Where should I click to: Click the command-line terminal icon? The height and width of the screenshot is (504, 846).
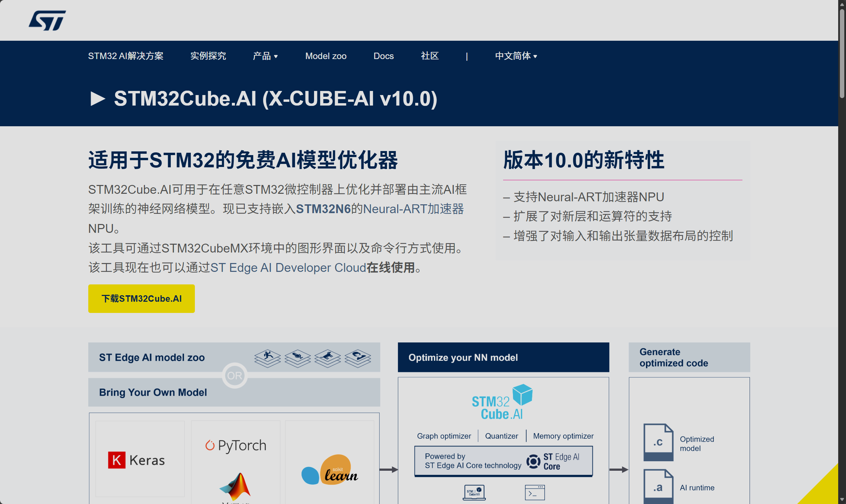pos(535,492)
